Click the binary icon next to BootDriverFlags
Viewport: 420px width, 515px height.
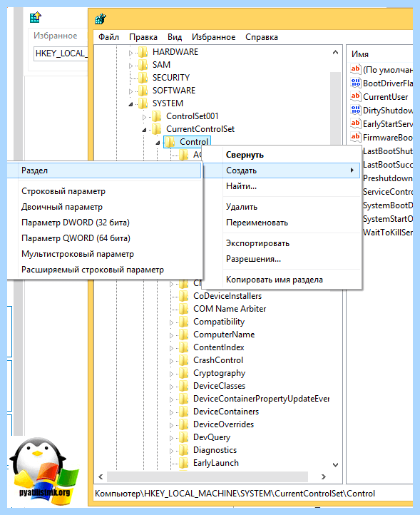click(356, 83)
